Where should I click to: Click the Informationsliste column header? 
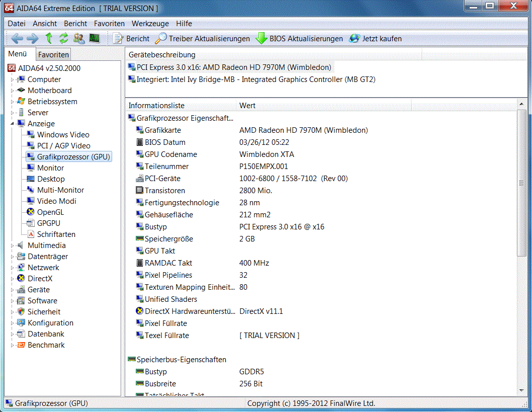[181, 106]
